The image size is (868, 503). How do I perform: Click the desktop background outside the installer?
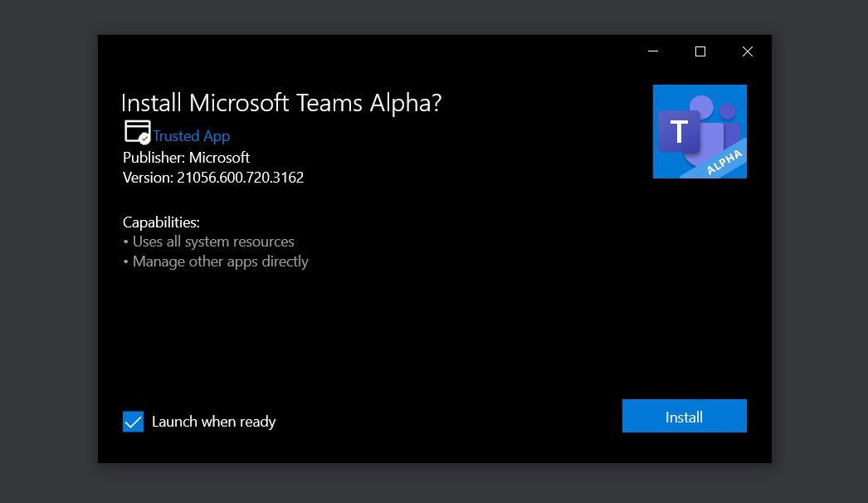coord(46,249)
